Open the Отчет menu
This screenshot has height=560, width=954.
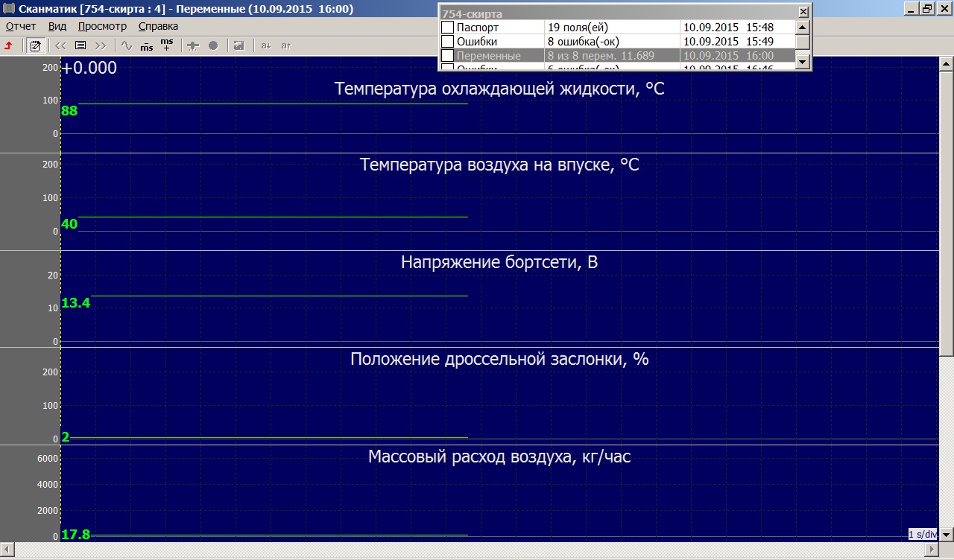coord(21,26)
